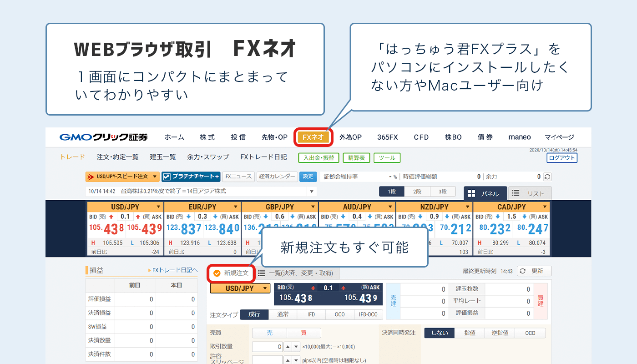The height and width of the screenshot is (364, 637).
Task: Expand the news headline dropdown
Action: pos(311,191)
